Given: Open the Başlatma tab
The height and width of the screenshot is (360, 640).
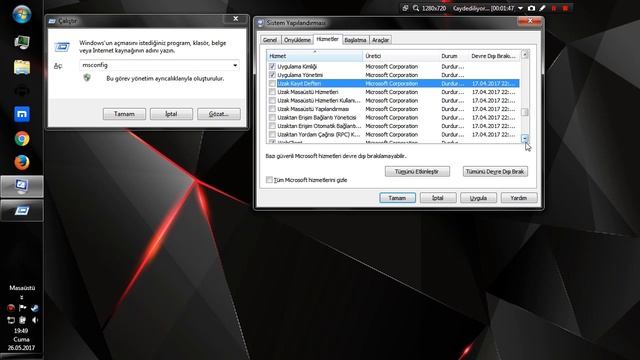Looking at the screenshot, I should [355, 40].
